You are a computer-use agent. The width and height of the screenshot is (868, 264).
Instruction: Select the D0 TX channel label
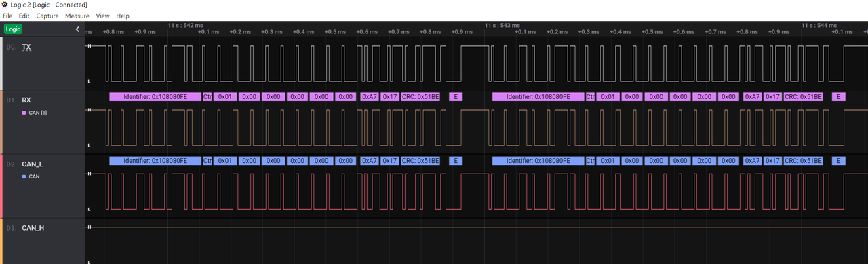coord(26,47)
